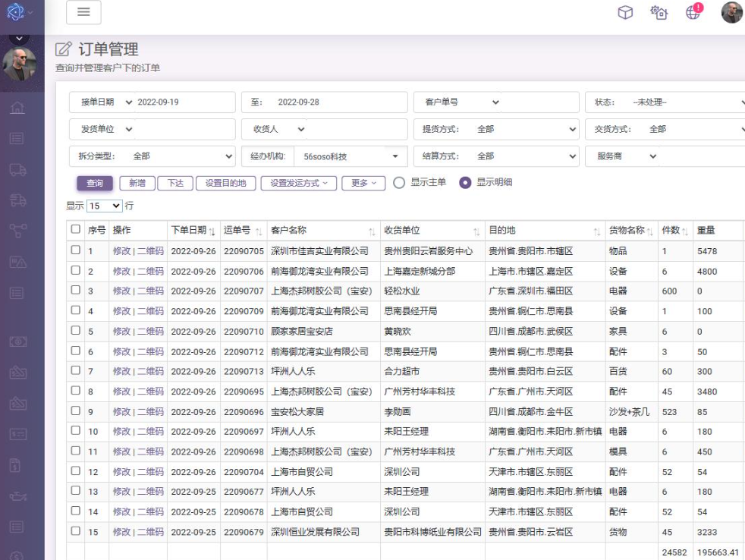The image size is (745, 560).
Task: Select the 显示明细 radio button
Action: 465,183
